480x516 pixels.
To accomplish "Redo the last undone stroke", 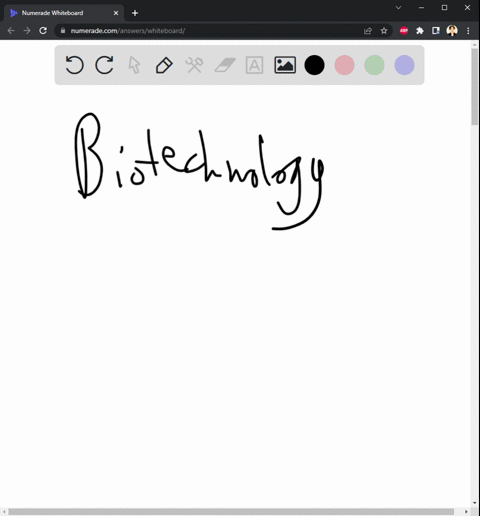I will coord(104,65).
